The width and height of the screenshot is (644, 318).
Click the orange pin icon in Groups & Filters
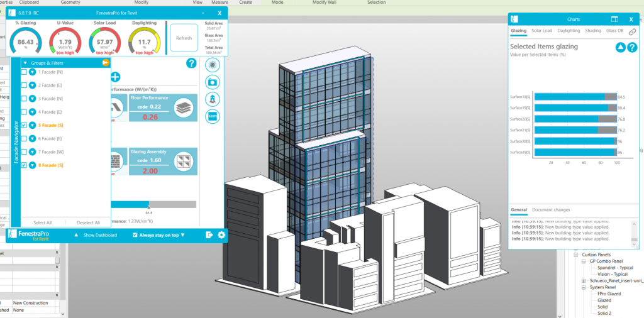[x=106, y=63]
